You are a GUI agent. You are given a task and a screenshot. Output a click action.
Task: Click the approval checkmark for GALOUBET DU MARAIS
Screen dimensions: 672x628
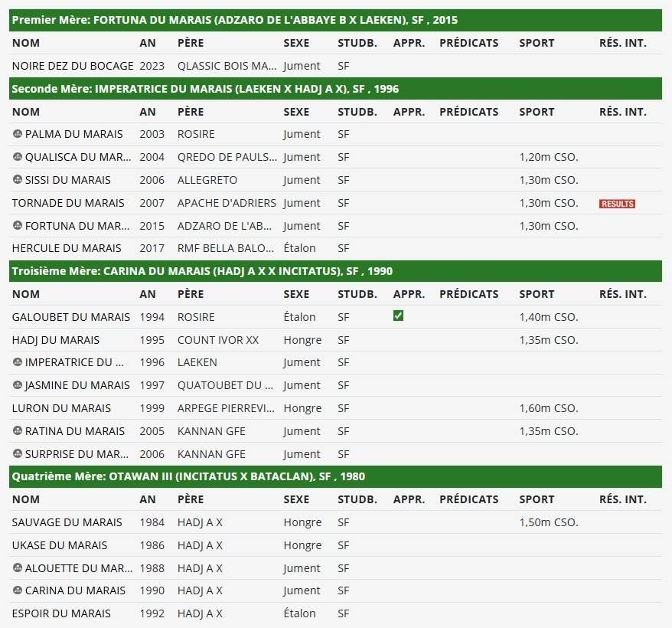(398, 316)
